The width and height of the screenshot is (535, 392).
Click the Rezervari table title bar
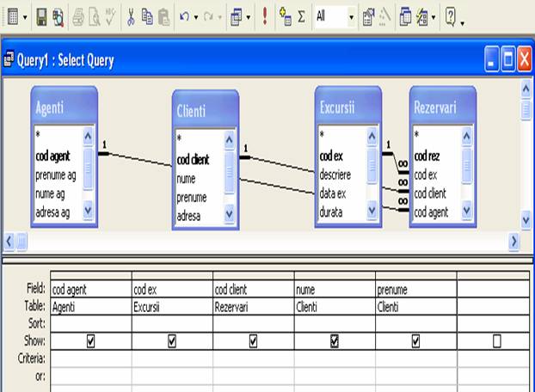point(442,108)
